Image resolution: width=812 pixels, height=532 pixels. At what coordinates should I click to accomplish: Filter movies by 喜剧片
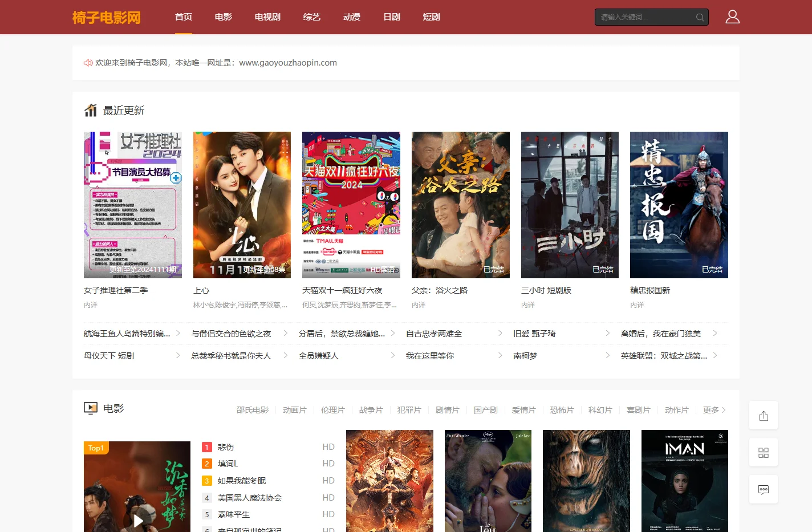[639, 410]
